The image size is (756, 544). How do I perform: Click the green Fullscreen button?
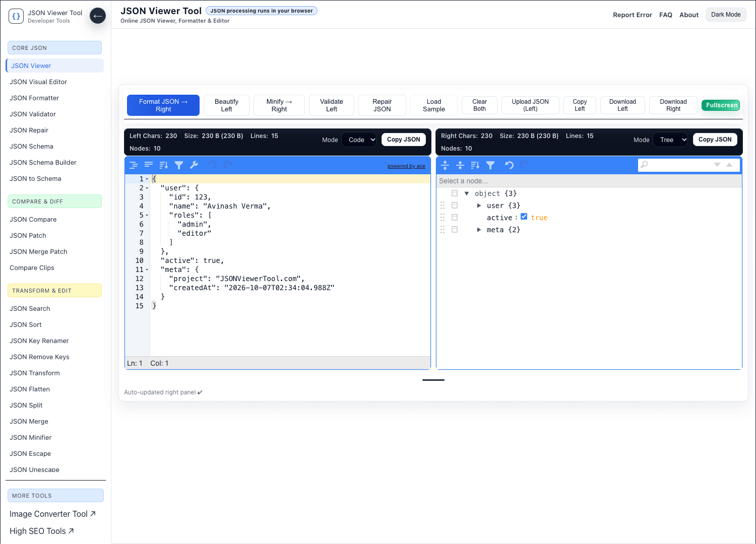tap(722, 105)
